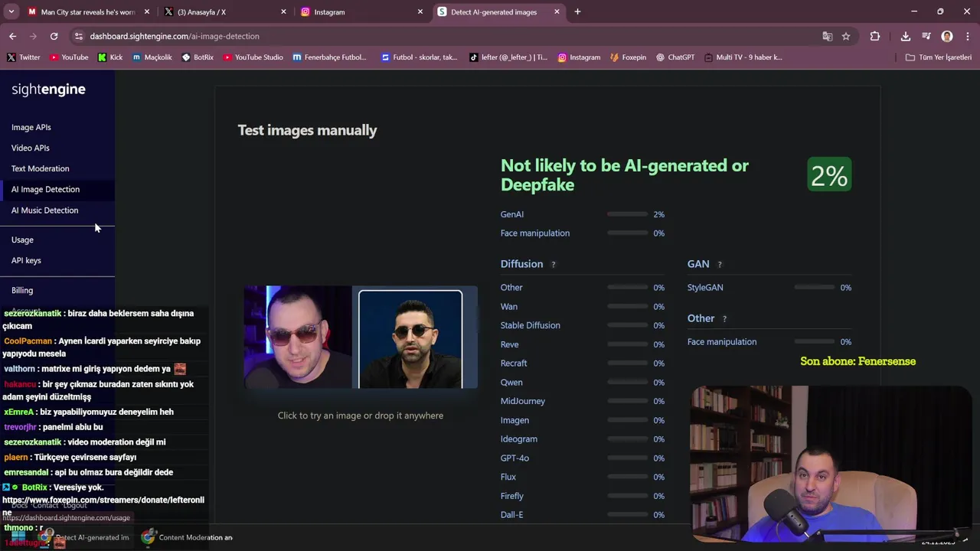Click the Recraft row label
Image resolution: width=980 pixels, height=551 pixels.
[514, 364]
